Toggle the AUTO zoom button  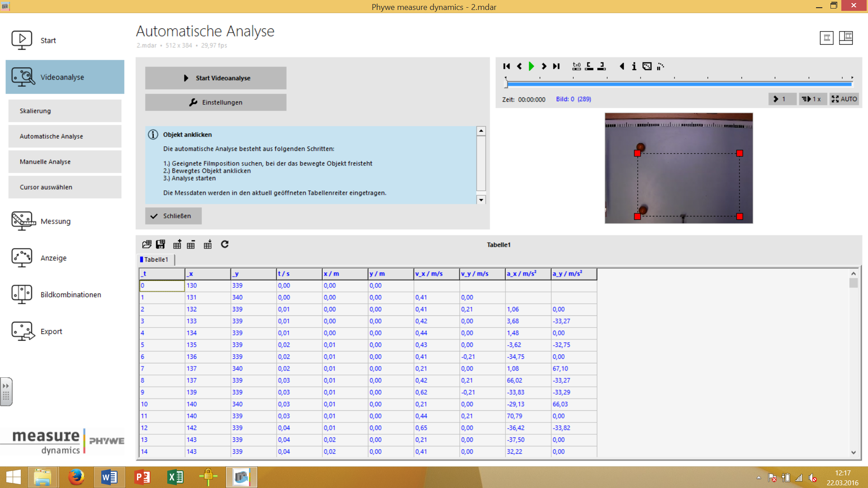tap(844, 99)
